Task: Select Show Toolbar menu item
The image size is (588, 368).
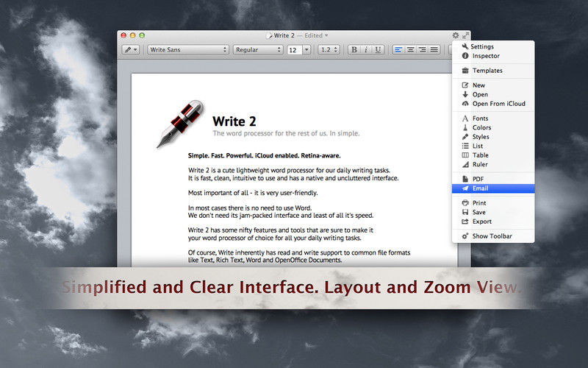Action: click(493, 236)
